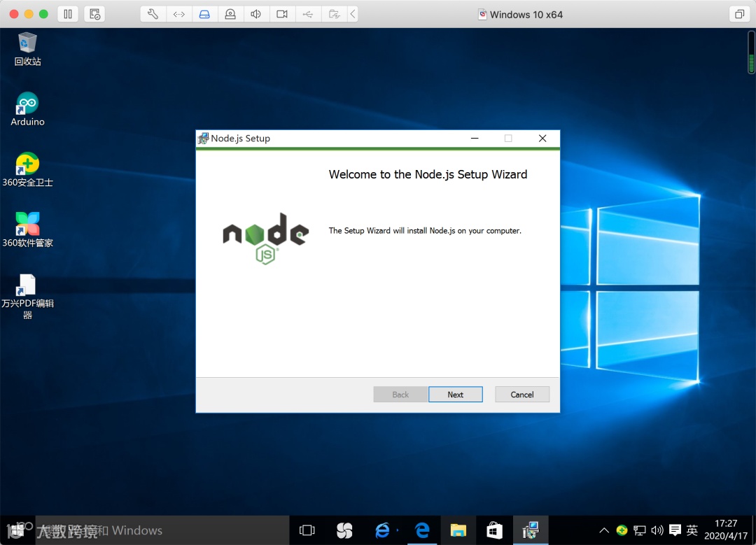Click the yellow minimize button of the VM window

[29, 14]
